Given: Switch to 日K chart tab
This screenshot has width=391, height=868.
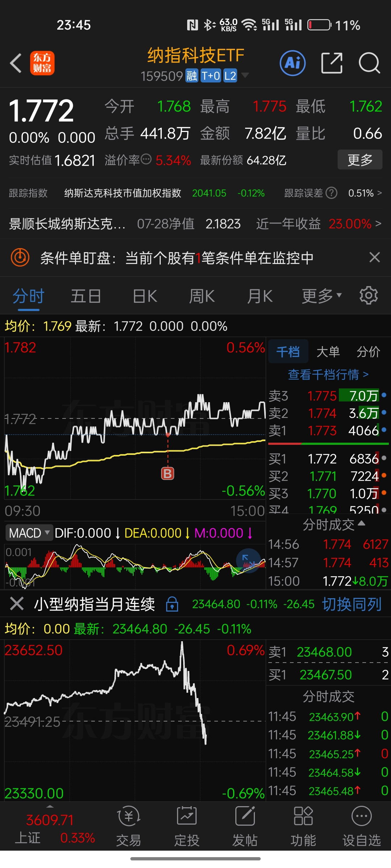Looking at the screenshot, I should click(145, 296).
